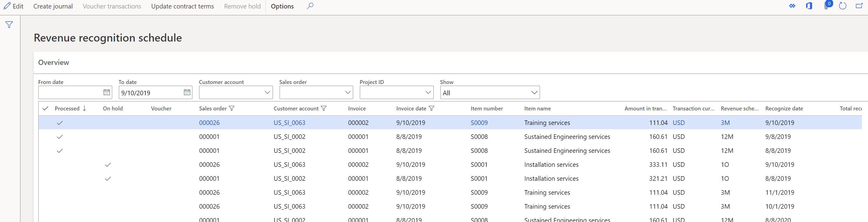Open the Power Apps diamond icon
Screen dimensions: 868x222
792,6
